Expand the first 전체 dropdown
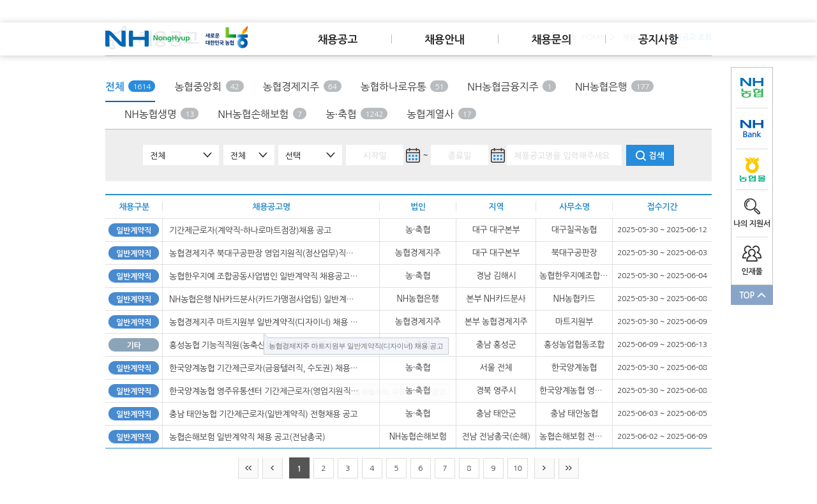The image size is (817, 504). (x=181, y=155)
